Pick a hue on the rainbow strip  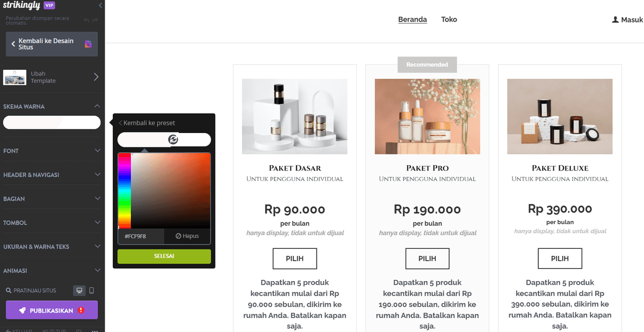tap(125, 191)
